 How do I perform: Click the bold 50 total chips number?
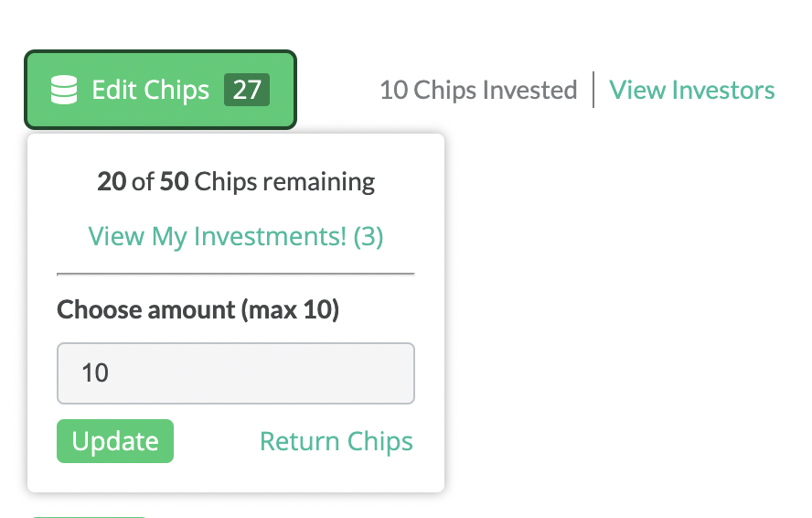click(x=174, y=181)
